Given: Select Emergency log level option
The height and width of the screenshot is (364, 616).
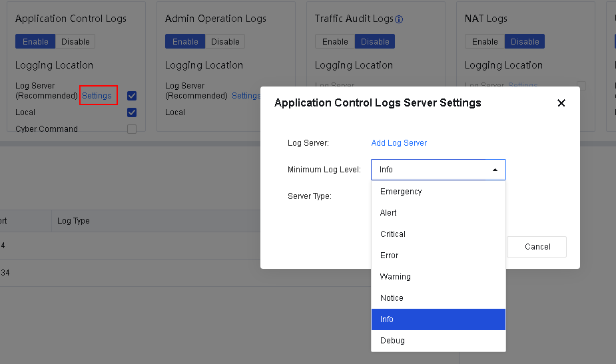Looking at the screenshot, I should pyautogui.click(x=401, y=192).
